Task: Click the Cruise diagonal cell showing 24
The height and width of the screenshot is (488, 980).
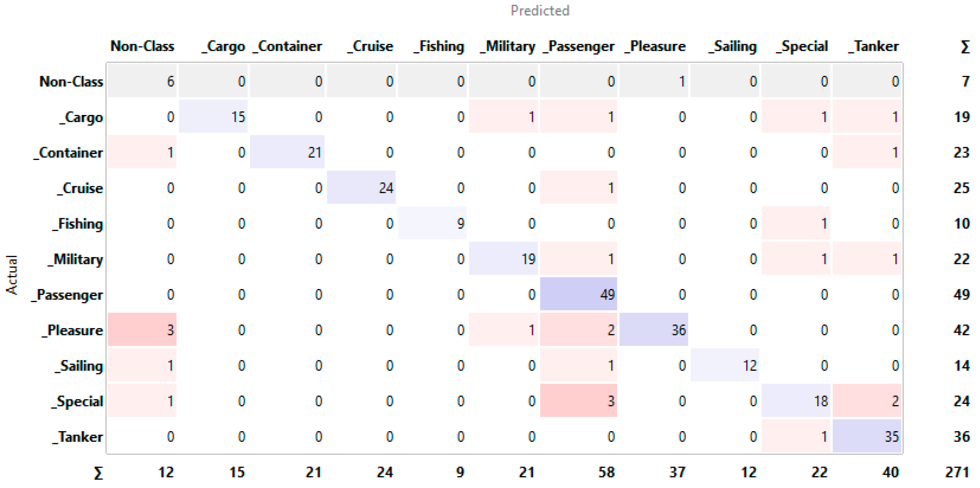Action: (361, 188)
